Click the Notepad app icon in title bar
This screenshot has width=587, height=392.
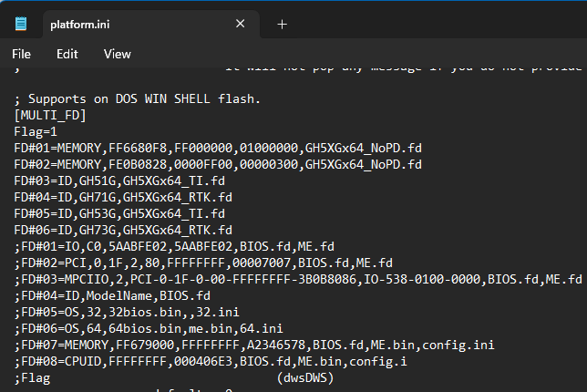(x=20, y=24)
